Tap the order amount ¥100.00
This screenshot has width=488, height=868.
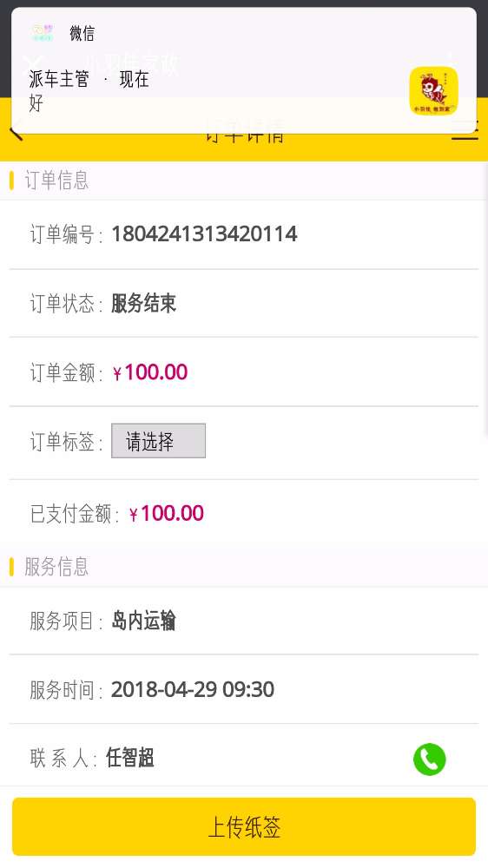click(150, 372)
